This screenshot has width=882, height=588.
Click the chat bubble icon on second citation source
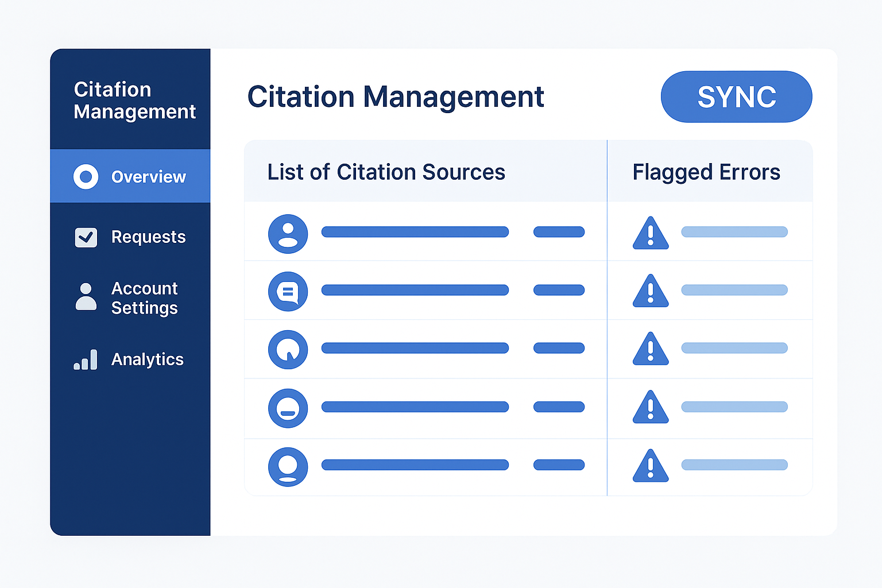288,291
